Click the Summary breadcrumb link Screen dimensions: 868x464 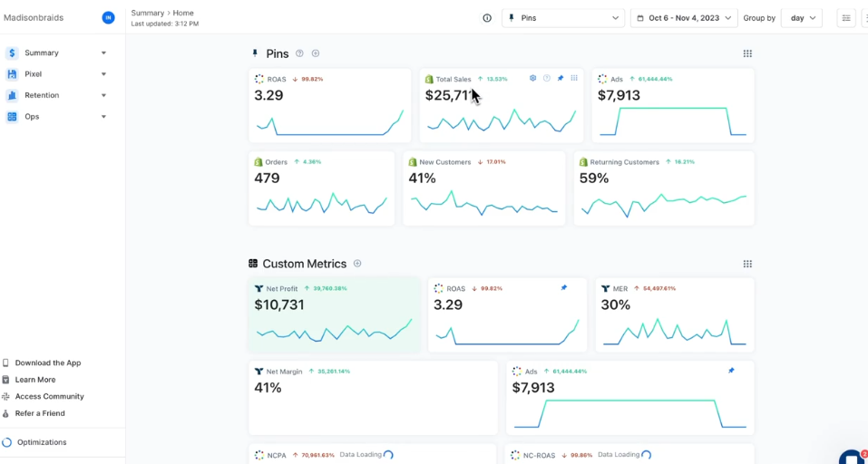(x=147, y=13)
